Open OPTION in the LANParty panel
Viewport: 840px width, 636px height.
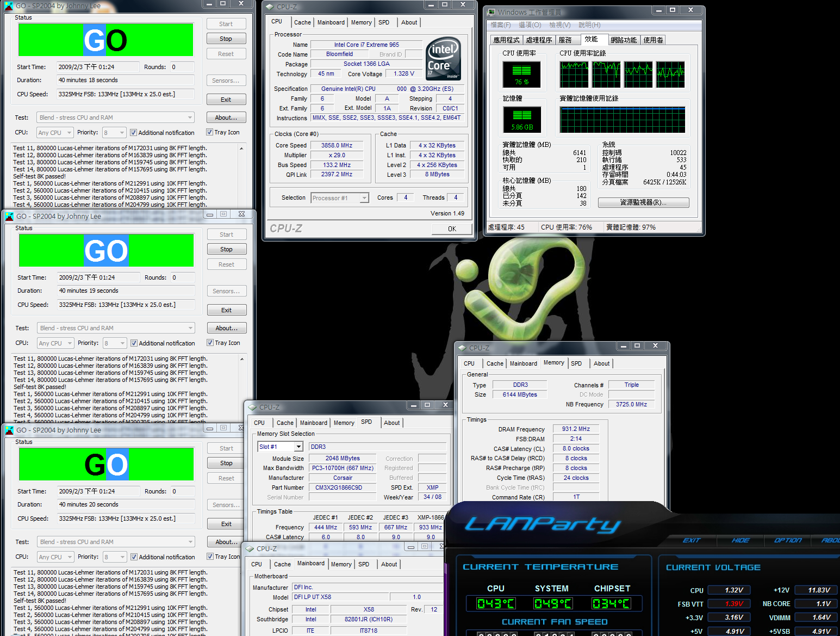pos(788,540)
